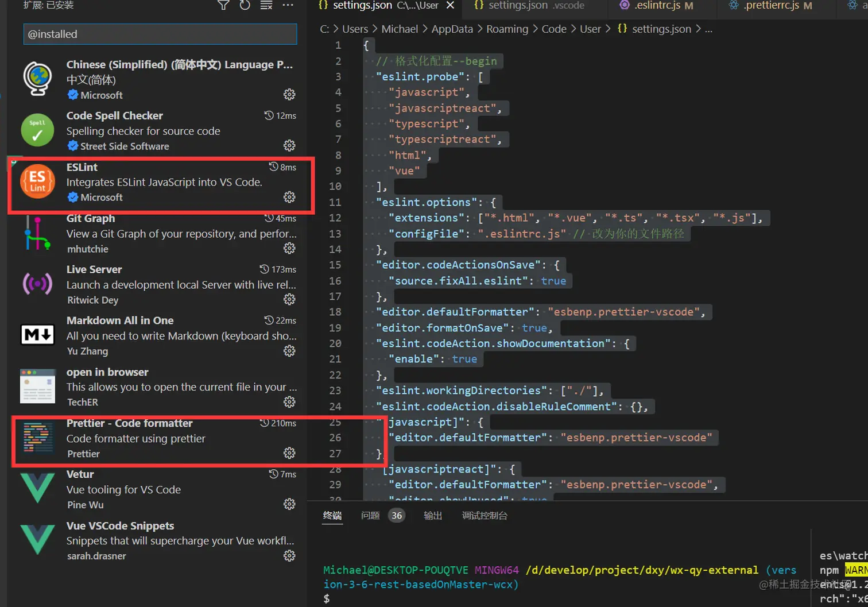Select the Git Graph branch icon

click(x=38, y=233)
